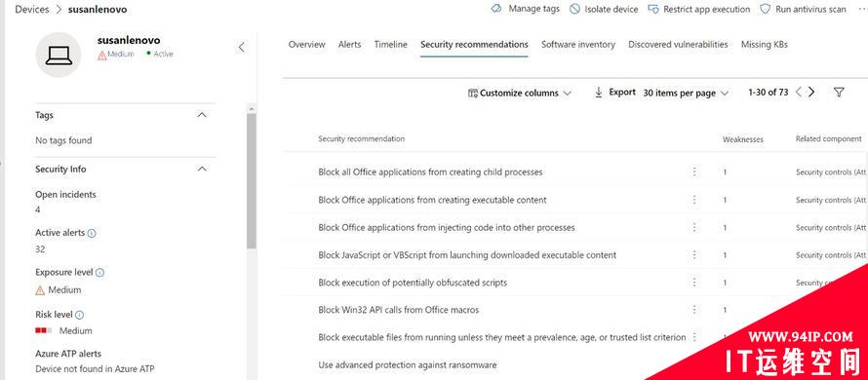Screen dimensions: 868x380
Task: Open the Missing KBs tab
Action: tap(764, 44)
